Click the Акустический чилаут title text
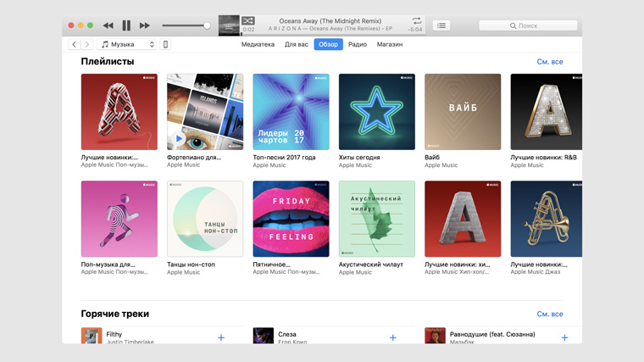 [x=371, y=265]
